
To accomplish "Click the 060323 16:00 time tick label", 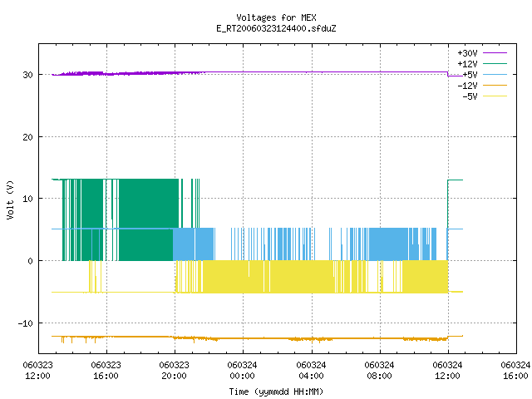I will tap(106, 370).
